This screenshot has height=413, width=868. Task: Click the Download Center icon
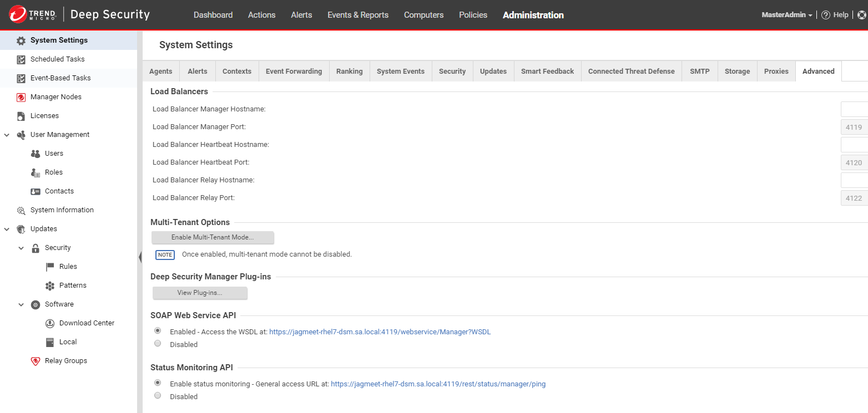(x=50, y=323)
